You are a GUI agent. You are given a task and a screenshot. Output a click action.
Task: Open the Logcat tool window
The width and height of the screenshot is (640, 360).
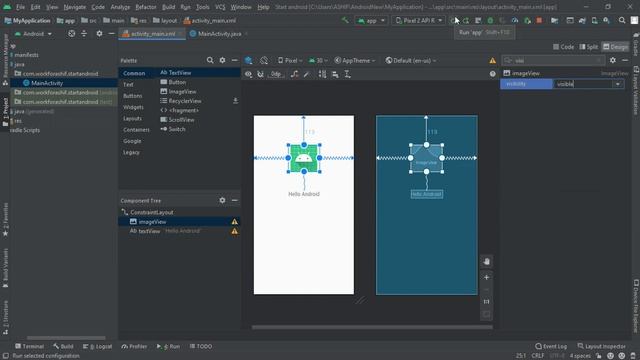(x=98, y=346)
